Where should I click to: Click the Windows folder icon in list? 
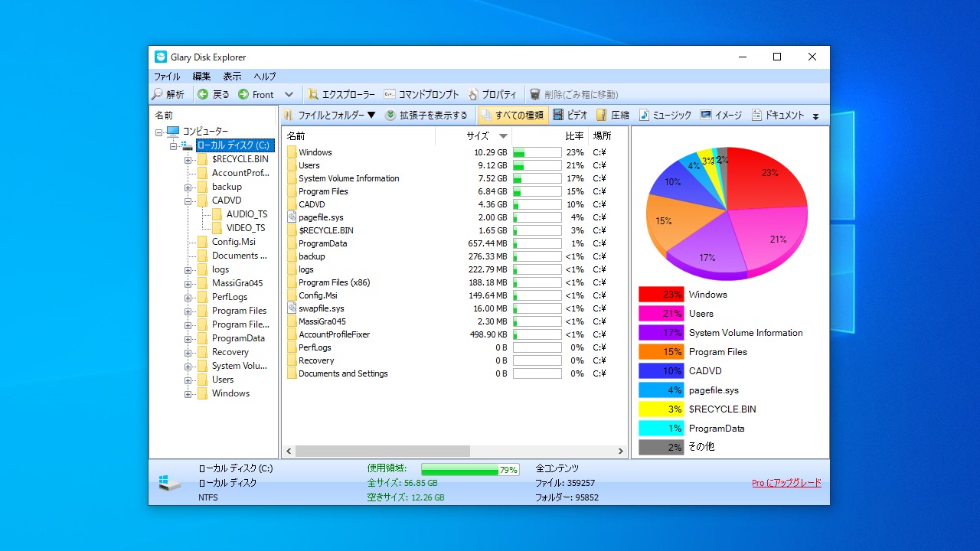pos(292,152)
